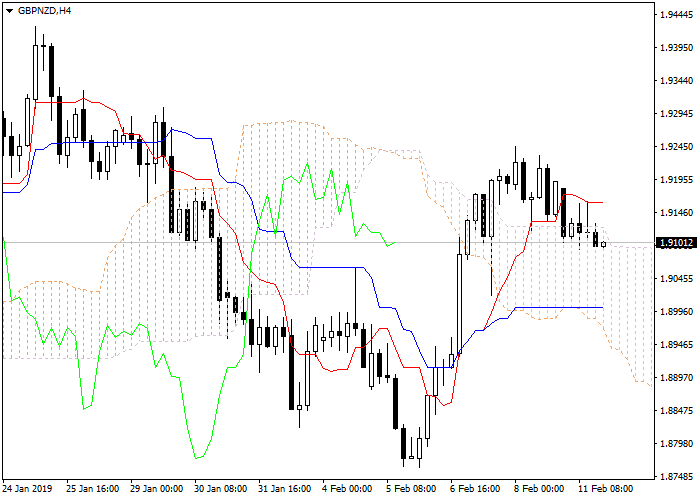Click the 1.91955 price axis label

tap(677, 180)
